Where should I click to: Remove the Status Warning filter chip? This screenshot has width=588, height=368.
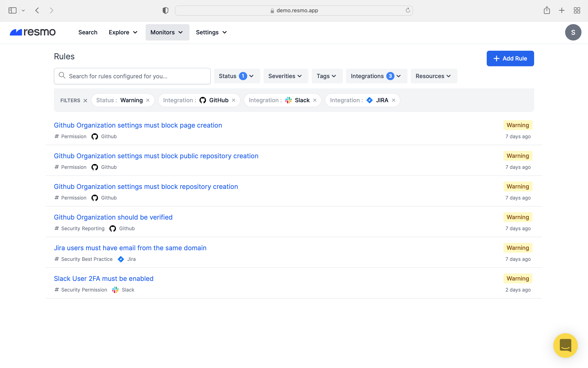point(148,100)
